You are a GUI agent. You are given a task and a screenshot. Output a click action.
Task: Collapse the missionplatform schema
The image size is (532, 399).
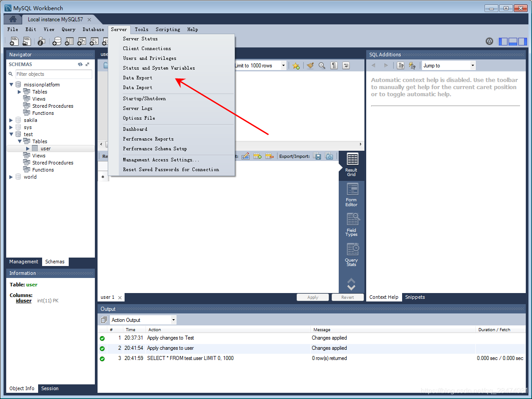coord(11,85)
